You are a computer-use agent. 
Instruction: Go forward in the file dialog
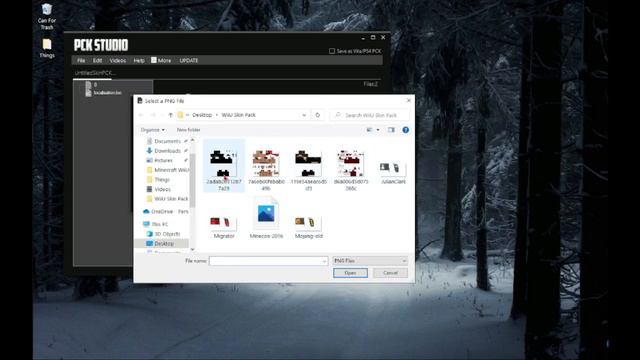pos(153,115)
